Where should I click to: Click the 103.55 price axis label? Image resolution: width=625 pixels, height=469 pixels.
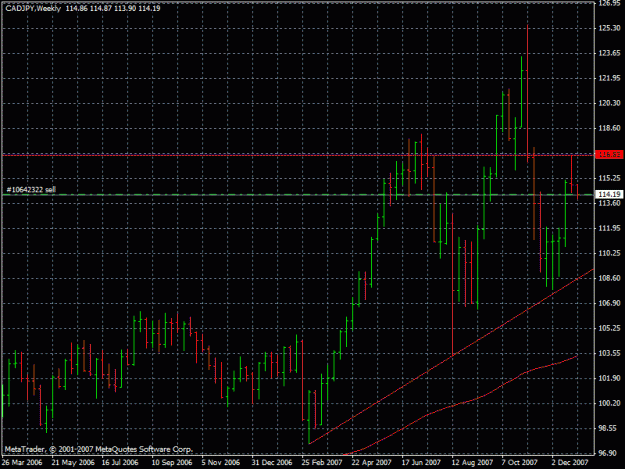pos(609,353)
